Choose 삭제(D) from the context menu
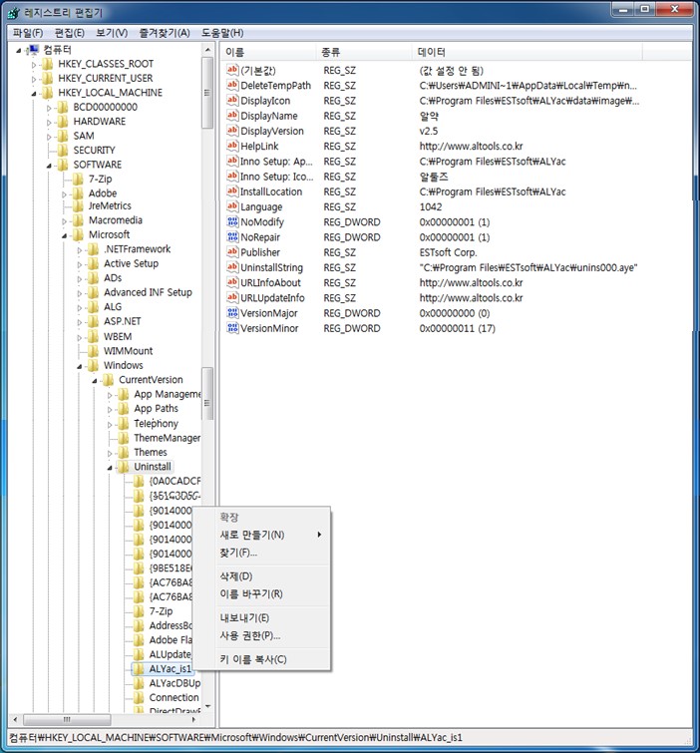Image resolution: width=700 pixels, height=753 pixels. pyautogui.click(x=236, y=576)
